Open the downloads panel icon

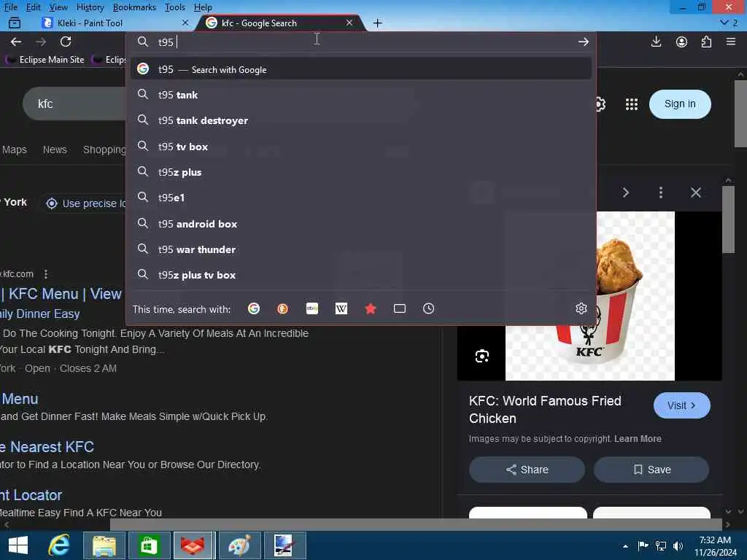tap(656, 42)
